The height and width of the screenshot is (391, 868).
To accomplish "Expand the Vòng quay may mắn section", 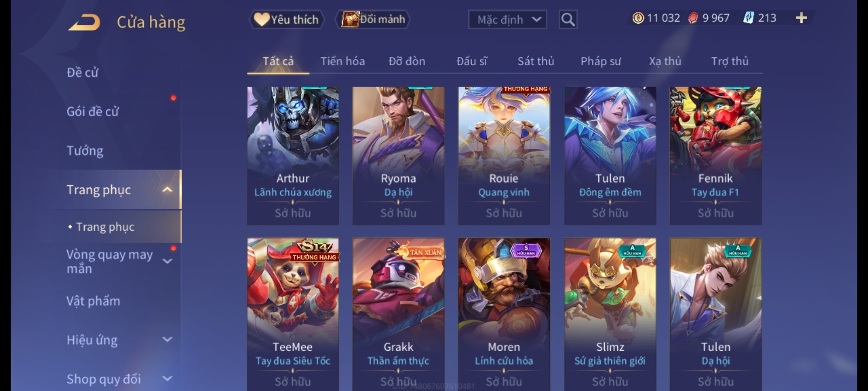I will pos(167,261).
